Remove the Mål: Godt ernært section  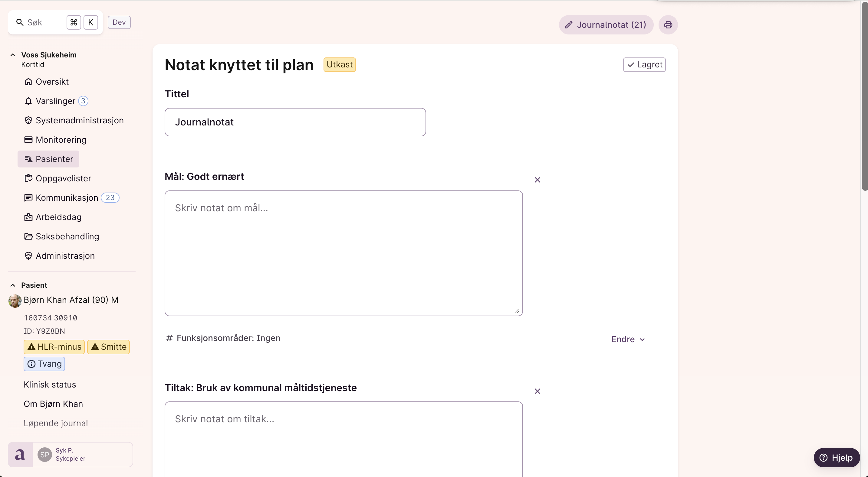[537, 180]
